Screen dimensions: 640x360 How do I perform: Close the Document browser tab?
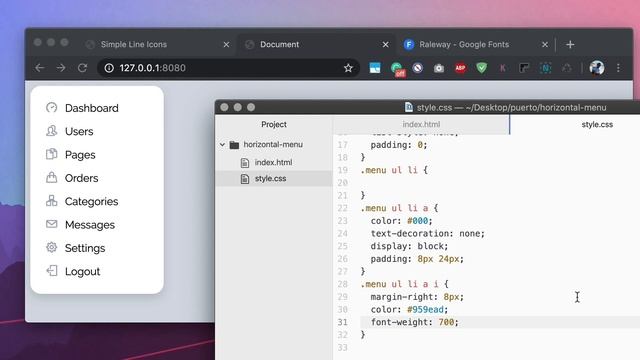point(385,44)
